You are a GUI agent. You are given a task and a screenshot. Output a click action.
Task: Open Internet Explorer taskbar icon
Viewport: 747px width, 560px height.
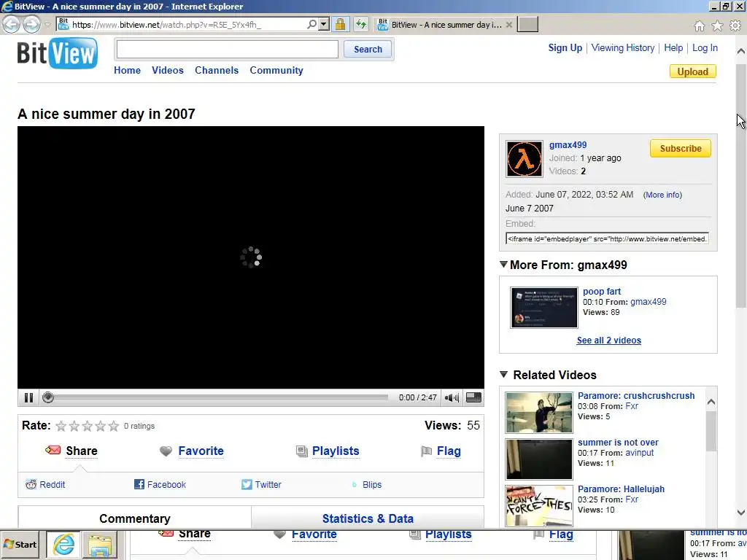tap(63, 545)
